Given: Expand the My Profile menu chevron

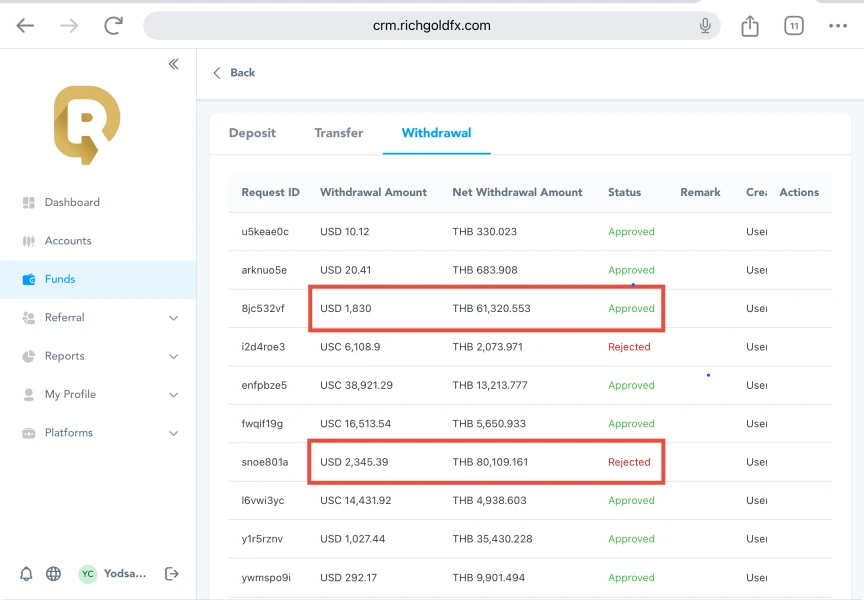Looking at the screenshot, I should pyautogui.click(x=174, y=395).
